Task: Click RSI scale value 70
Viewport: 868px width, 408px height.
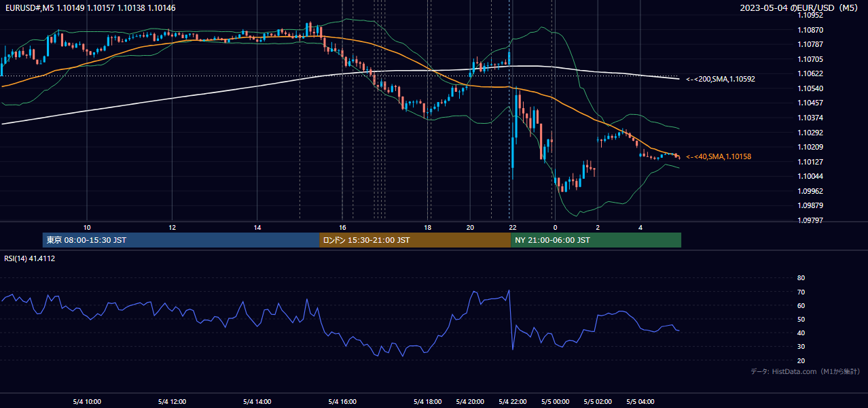Action: 801,292
